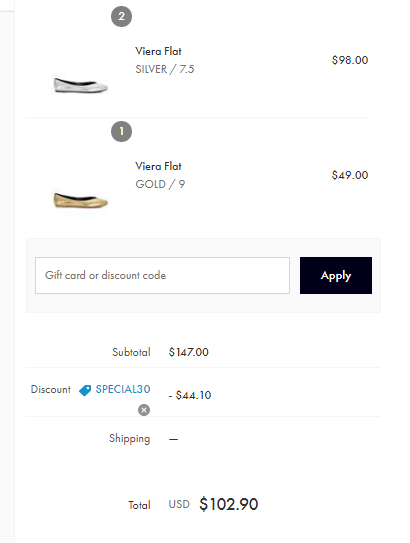Focus the gift card or discount code field
Viewport: 410px width, 543px height.
pos(162,275)
